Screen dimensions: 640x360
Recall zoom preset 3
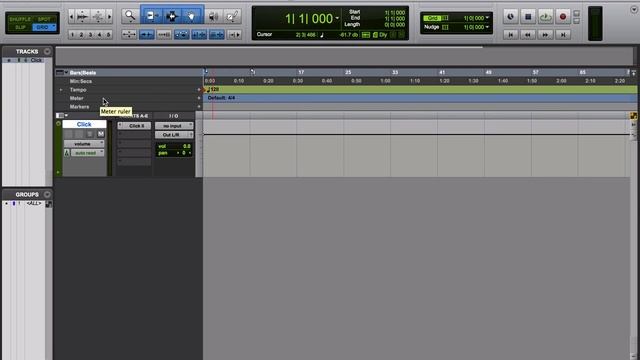pos(90,35)
